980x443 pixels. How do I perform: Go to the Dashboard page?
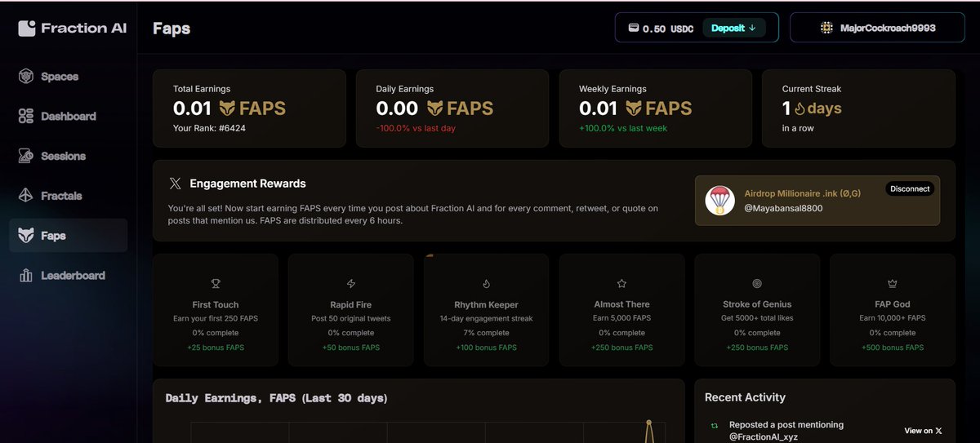tap(68, 117)
